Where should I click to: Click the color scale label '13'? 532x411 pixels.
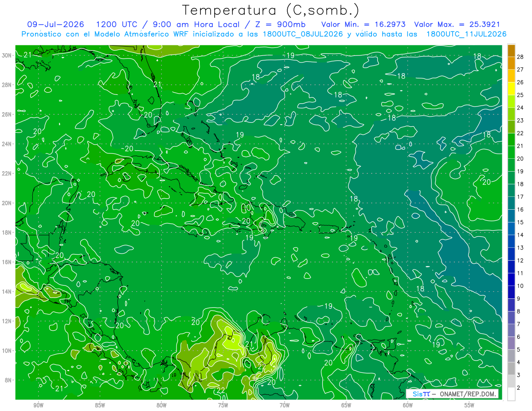(520, 248)
